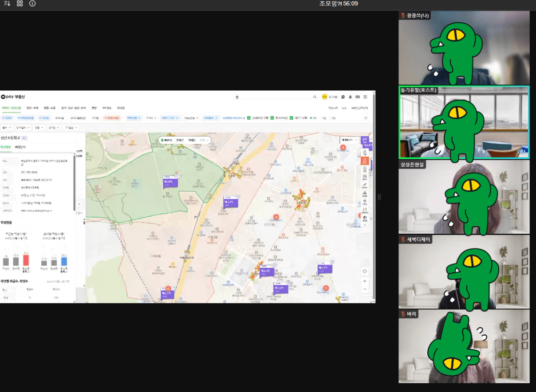536x392 pixels.
Task: Toggle the first green checkbox in filter bar
Action: tap(249, 118)
